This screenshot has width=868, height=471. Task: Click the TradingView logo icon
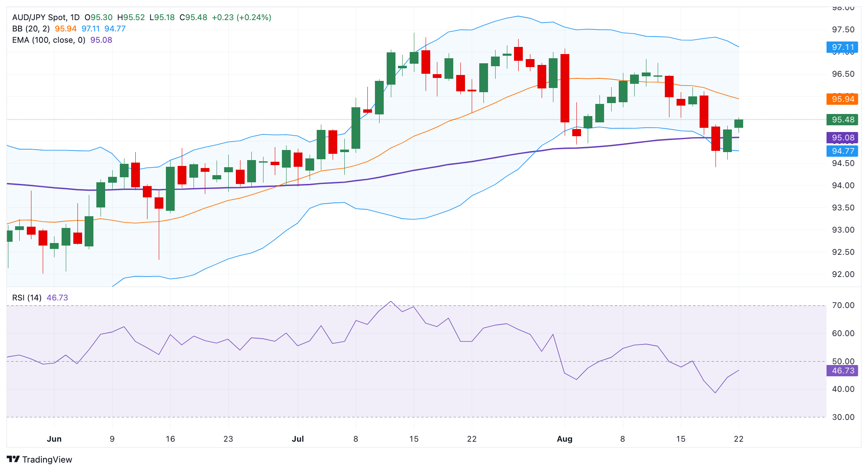click(13, 459)
